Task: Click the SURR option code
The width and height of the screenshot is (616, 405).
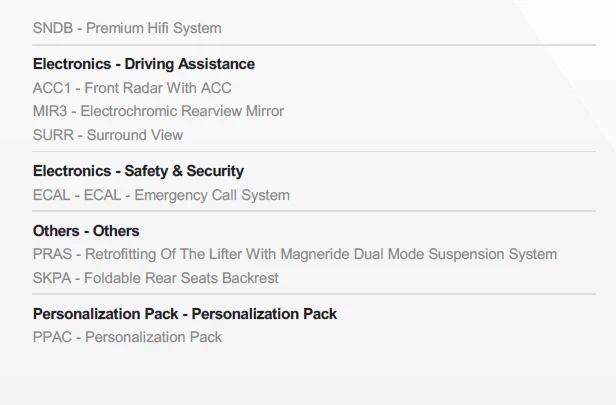Action: [x=53, y=135]
